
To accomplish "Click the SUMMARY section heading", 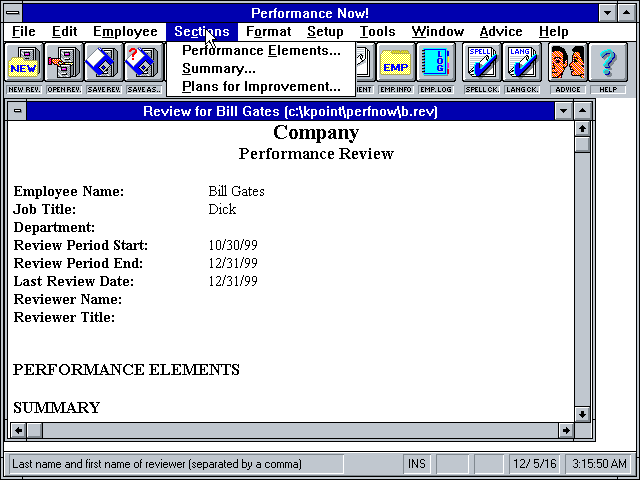I will click(56, 407).
